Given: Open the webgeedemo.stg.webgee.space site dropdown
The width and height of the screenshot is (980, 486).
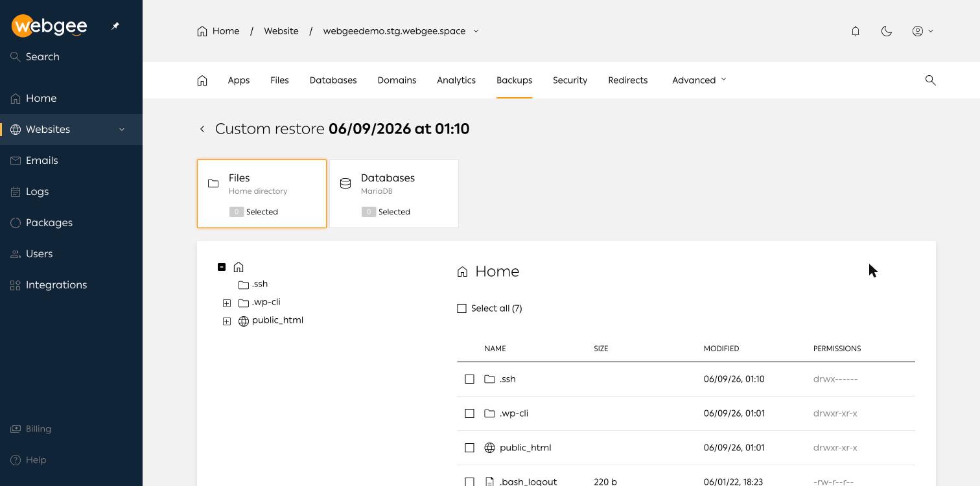Looking at the screenshot, I should 401,31.
